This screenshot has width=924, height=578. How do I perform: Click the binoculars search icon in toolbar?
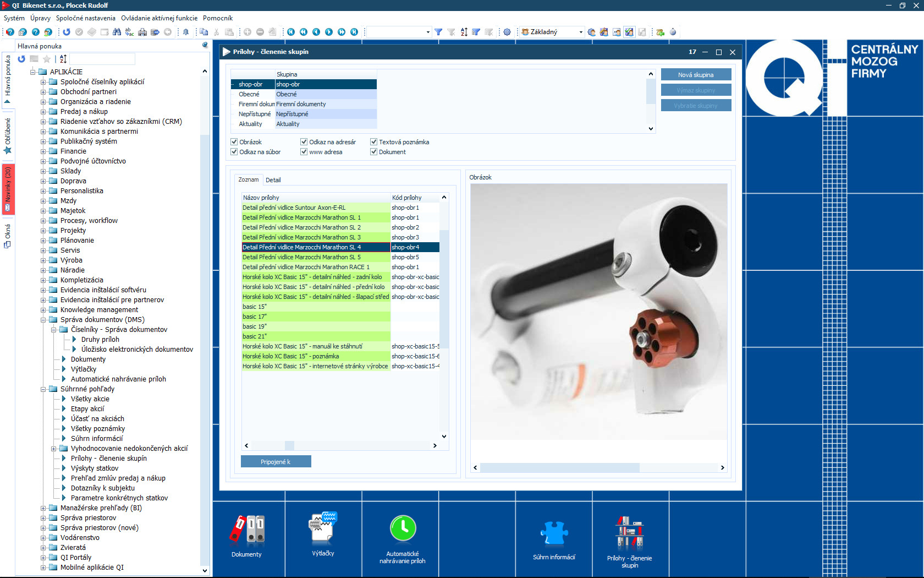[x=117, y=32]
